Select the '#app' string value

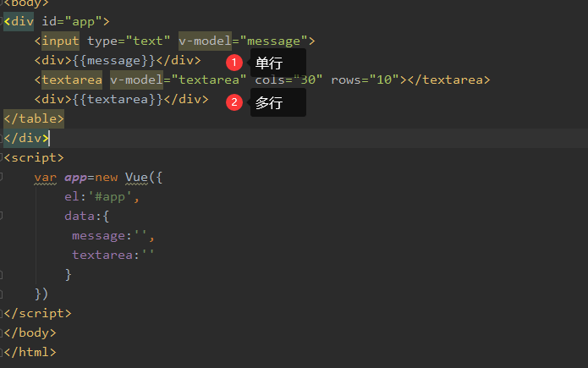pyautogui.click(x=110, y=197)
